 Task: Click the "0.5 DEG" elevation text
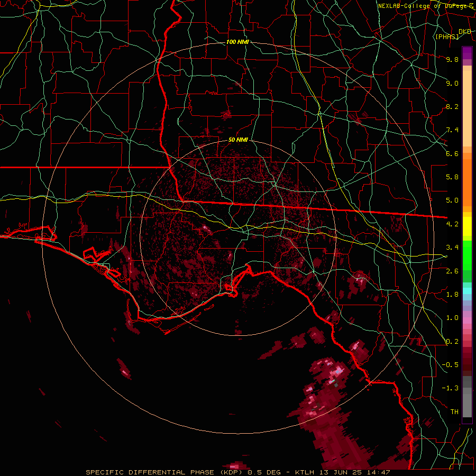pyautogui.click(x=264, y=472)
